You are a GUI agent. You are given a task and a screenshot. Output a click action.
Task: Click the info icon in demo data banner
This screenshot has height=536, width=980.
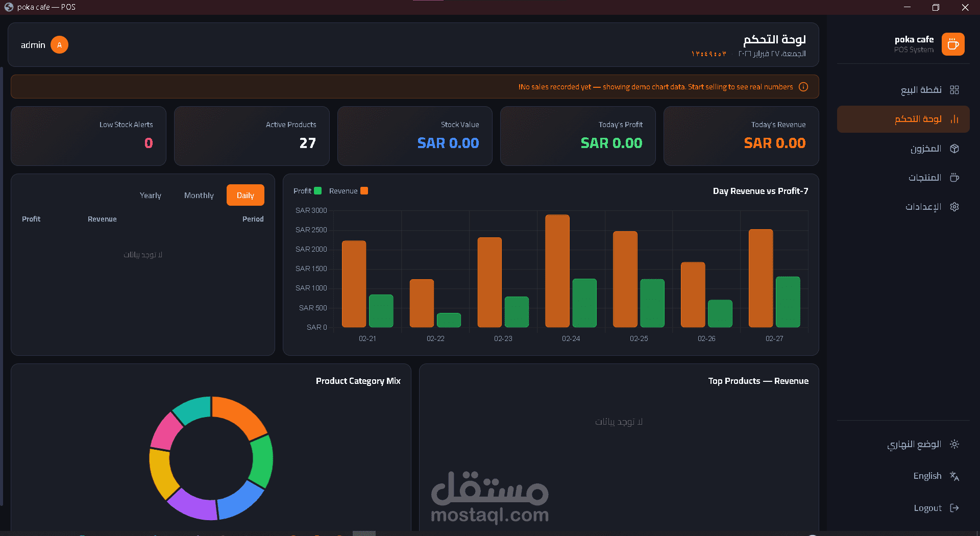coord(803,87)
